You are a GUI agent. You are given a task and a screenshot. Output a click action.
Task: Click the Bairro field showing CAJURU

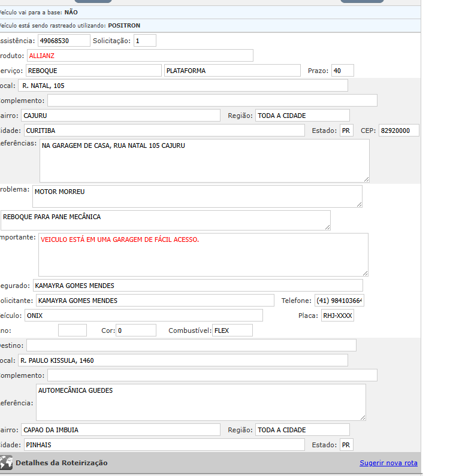tap(120, 116)
